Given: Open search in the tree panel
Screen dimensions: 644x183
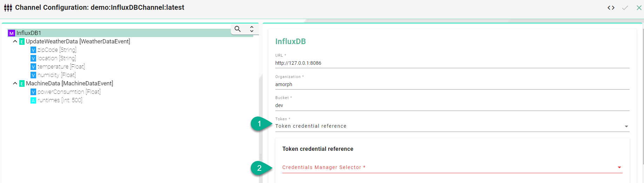Looking at the screenshot, I should click(238, 29).
